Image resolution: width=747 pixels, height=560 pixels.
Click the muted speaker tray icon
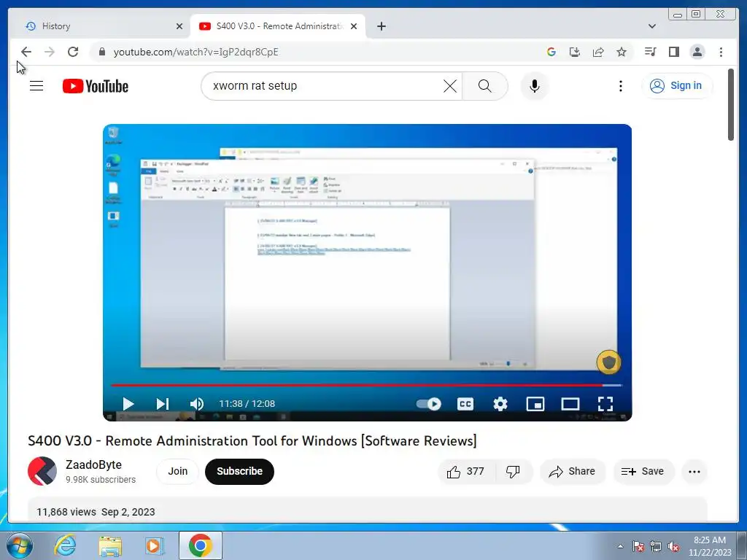pyautogui.click(x=673, y=546)
